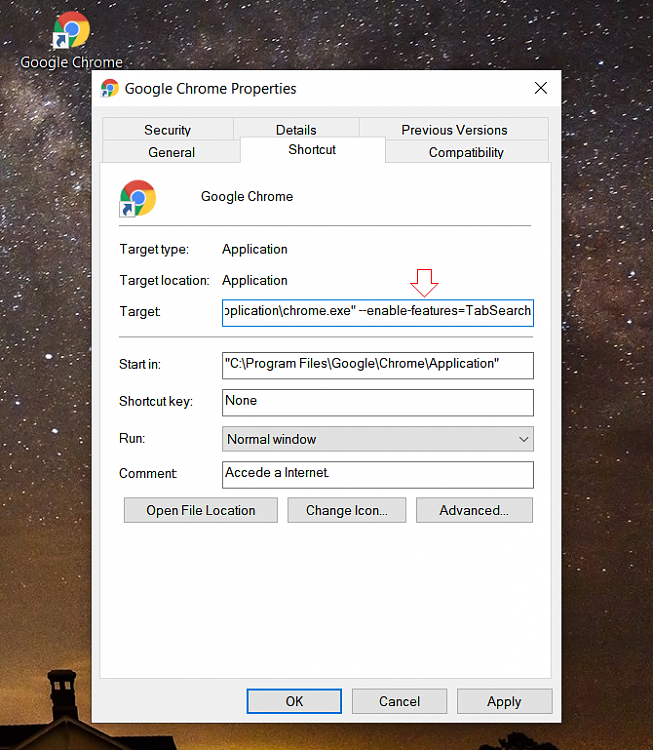Select the Google Chrome desktop shortcut icon

point(71,30)
